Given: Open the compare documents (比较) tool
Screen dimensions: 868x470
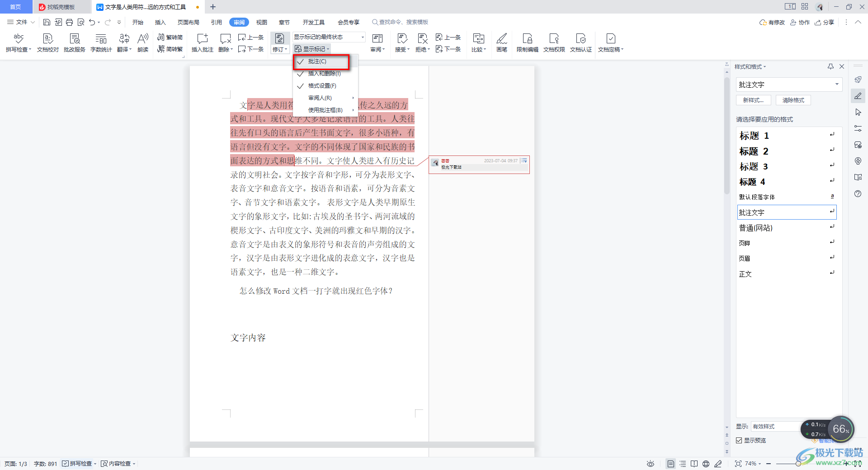Looking at the screenshot, I should pyautogui.click(x=479, y=43).
